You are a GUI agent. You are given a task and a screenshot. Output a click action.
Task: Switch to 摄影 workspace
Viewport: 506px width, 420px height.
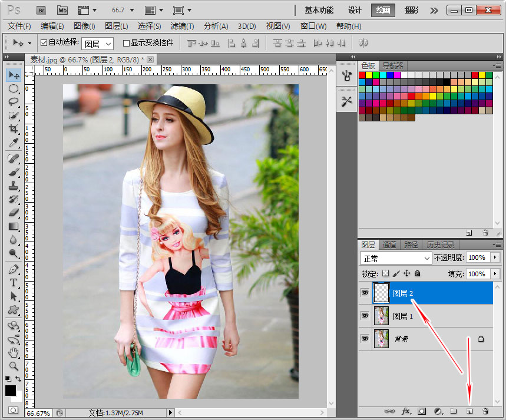(411, 11)
